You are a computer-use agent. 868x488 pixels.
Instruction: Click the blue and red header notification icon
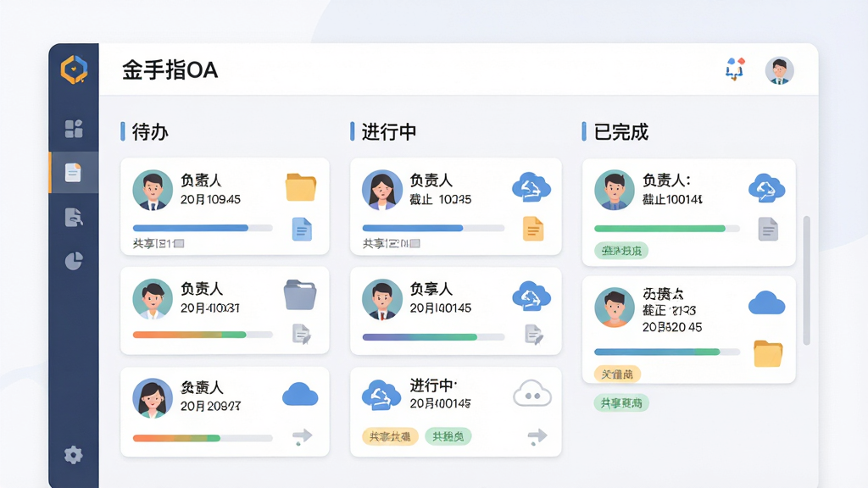click(735, 69)
